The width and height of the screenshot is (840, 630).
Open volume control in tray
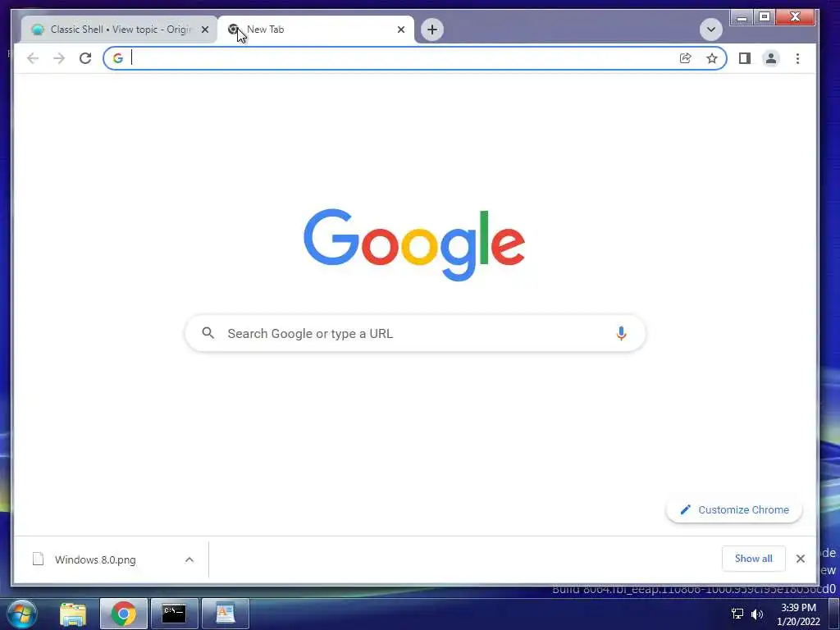tap(757, 614)
